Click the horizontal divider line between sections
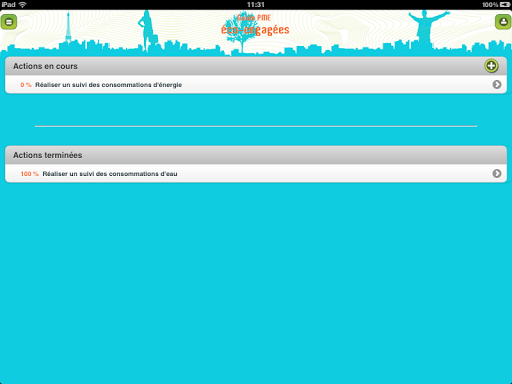This screenshot has height=384, width=512. (x=256, y=126)
